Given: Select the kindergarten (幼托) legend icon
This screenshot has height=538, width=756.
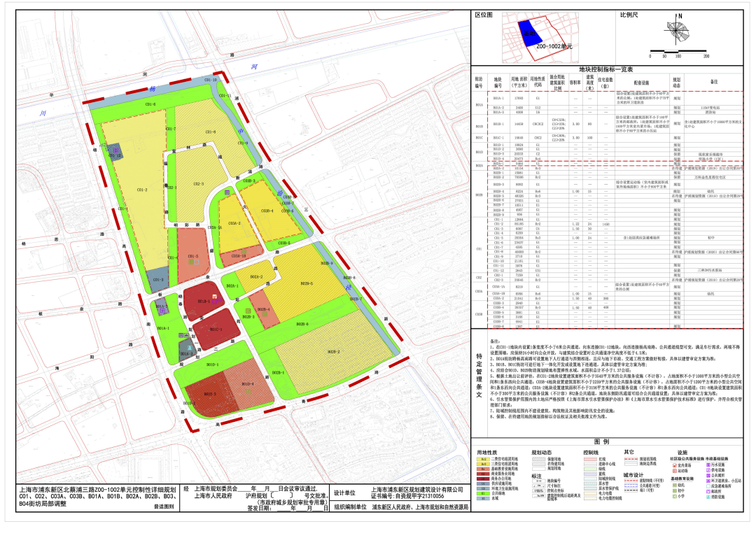Looking at the screenshot, I should pyautogui.click(x=675, y=485).
